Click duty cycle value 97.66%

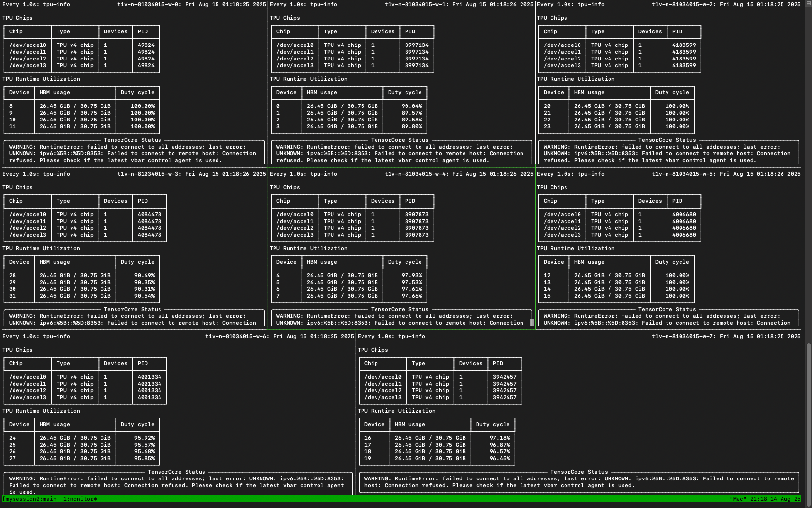click(412, 296)
